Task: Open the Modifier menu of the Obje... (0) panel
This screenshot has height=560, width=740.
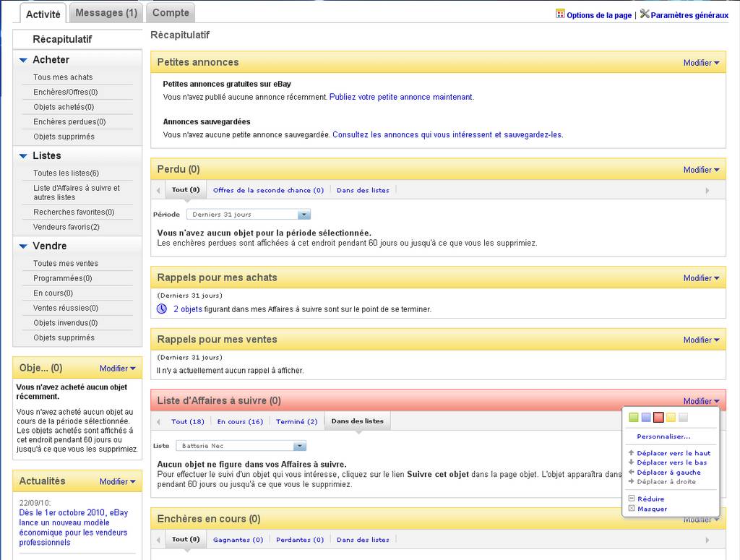Action: 118,369
